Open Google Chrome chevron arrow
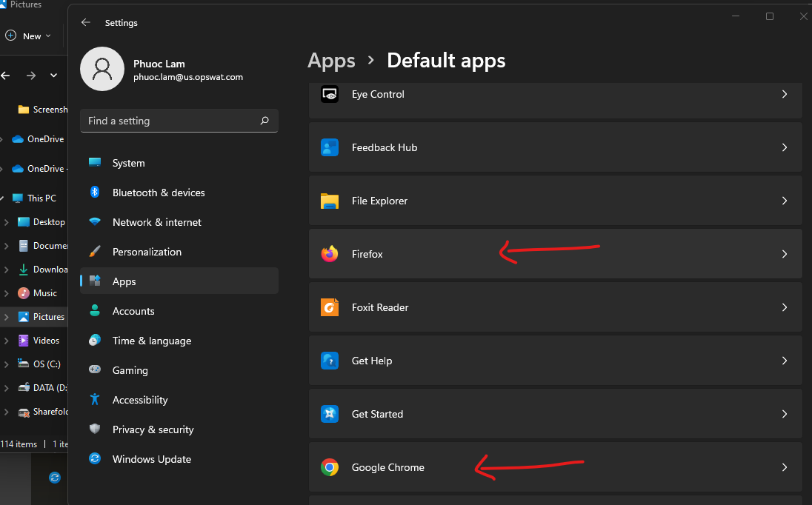 785,467
